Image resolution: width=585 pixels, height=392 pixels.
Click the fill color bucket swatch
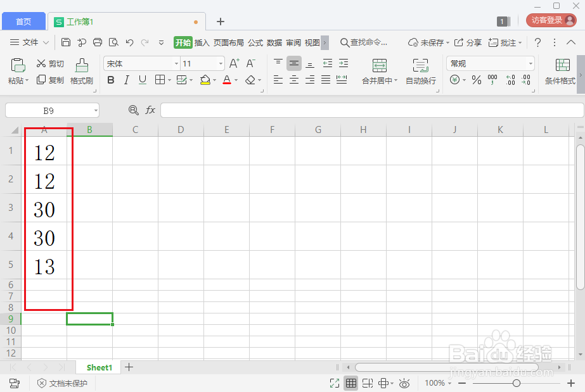205,80
